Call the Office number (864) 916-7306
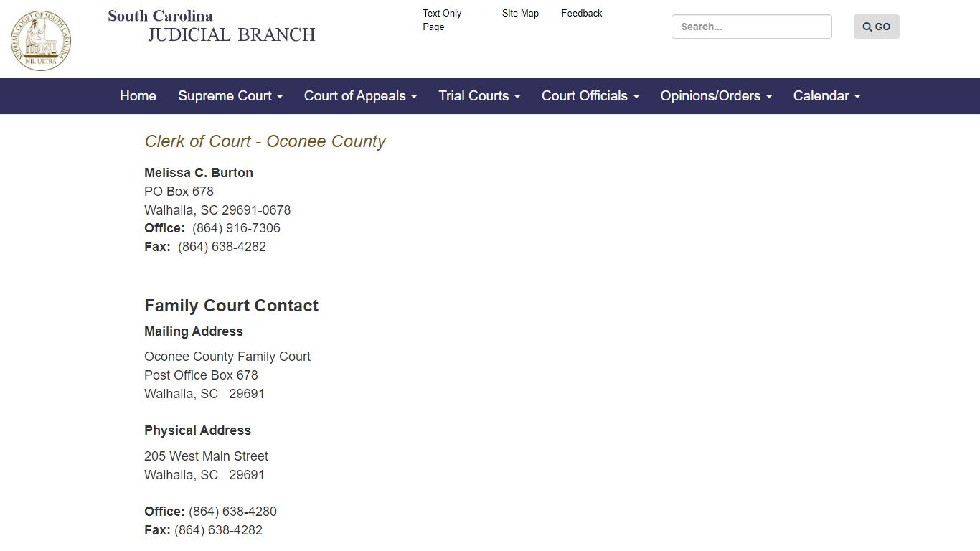 coord(236,228)
